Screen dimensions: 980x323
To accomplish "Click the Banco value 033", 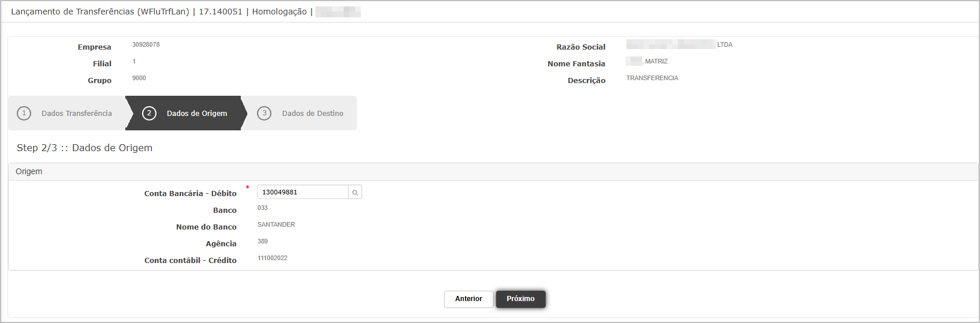I will [x=263, y=208].
